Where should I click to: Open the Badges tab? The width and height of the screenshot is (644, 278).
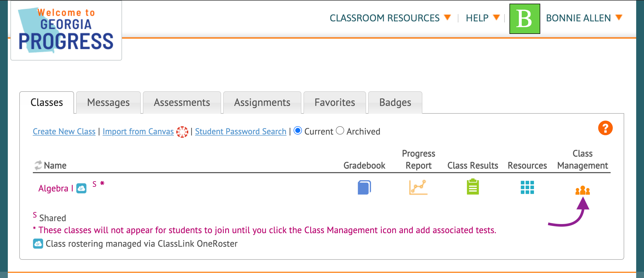click(395, 102)
